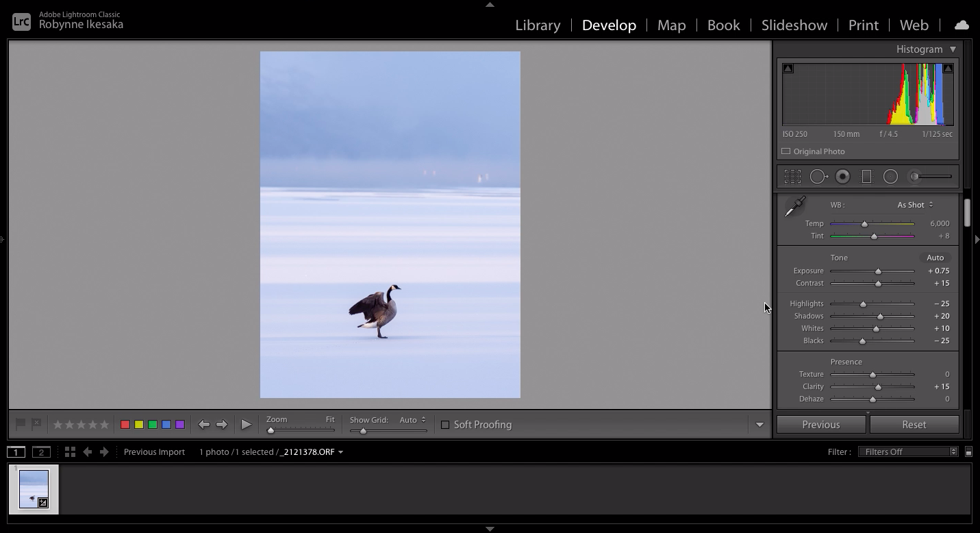Image resolution: width=980 pixels, height=533 pixels.
Task: Switch to the Library module
Action: [x=537, y=25]
